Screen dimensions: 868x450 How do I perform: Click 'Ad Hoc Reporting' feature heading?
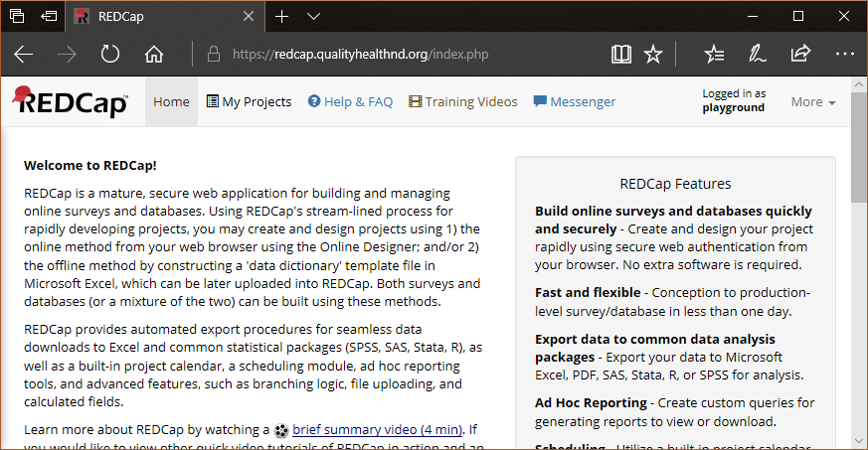point(591,403)
